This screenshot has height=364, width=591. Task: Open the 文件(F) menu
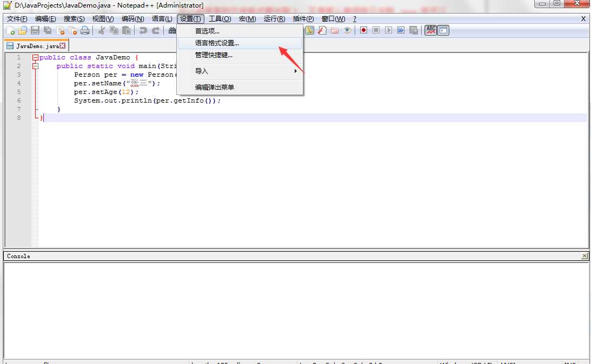[x=17, y=19]
